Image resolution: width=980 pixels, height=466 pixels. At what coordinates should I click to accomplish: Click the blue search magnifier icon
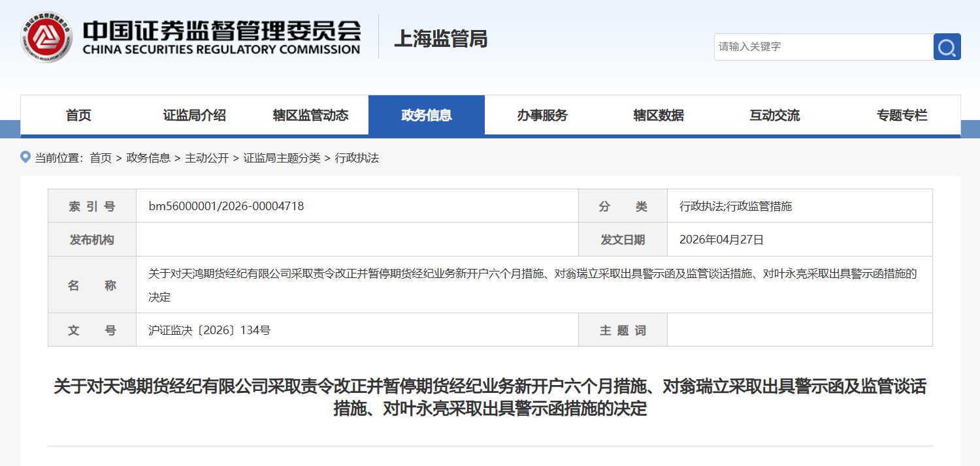coord(947,47)
